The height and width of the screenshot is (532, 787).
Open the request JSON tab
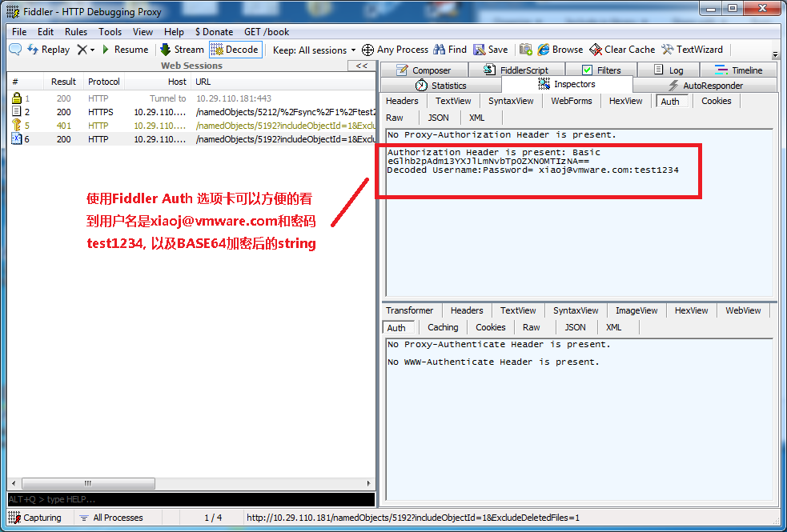438,118
